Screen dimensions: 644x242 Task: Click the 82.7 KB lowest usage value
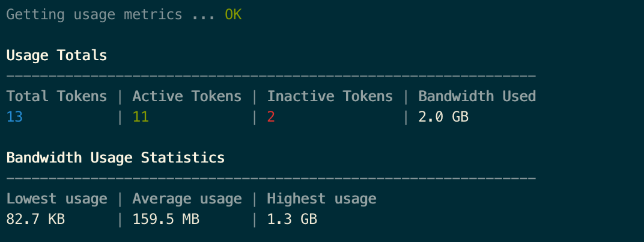tap(35, 219)
